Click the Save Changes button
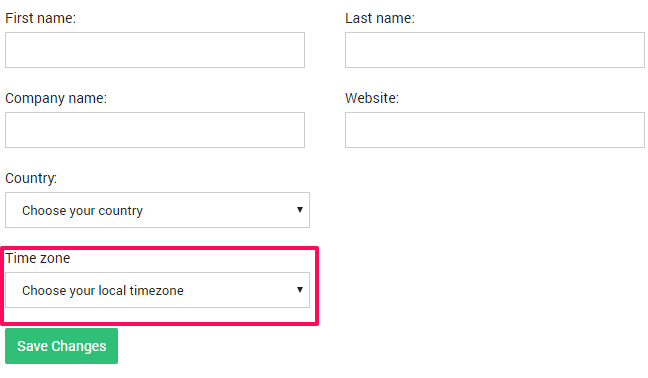This screenshot has width=648, height=378. pos(61,346)
